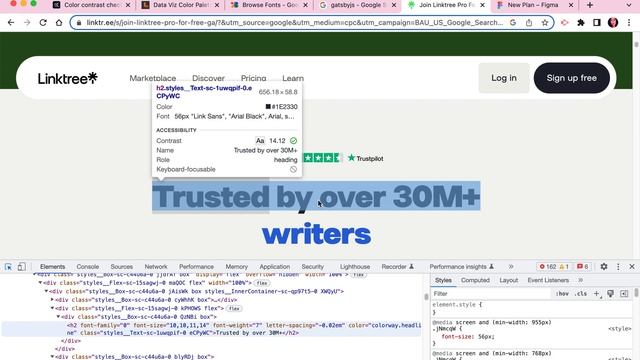The image size is (640, 360).
Task: Open the Learn nav link
Action: click(293, 78)
